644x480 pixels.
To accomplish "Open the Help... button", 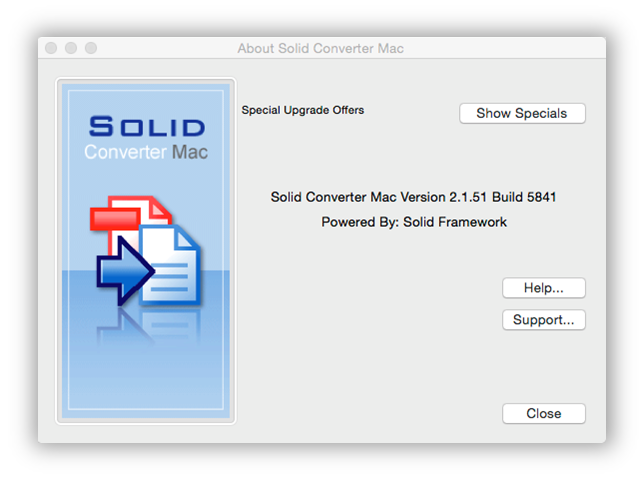I will [x=543, y=288].
